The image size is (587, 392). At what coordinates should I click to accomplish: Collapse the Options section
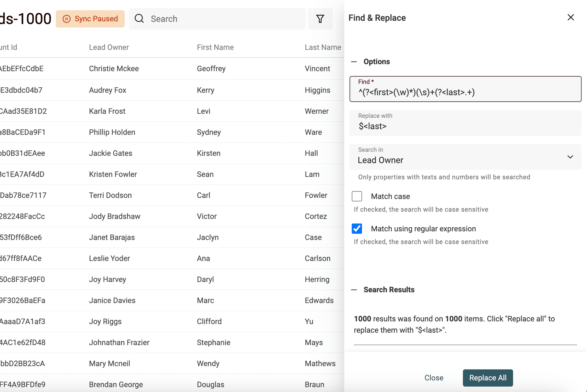point(354,62)
